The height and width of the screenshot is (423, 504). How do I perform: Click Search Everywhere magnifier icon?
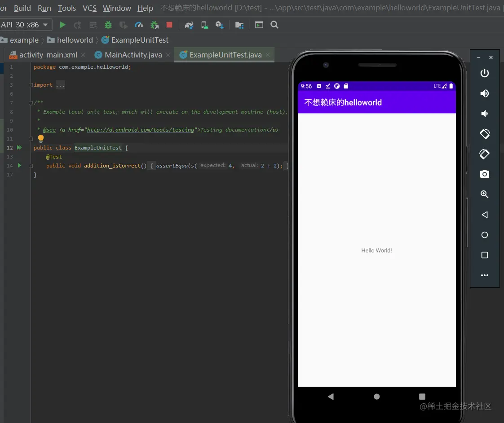[x=274, y=25]
